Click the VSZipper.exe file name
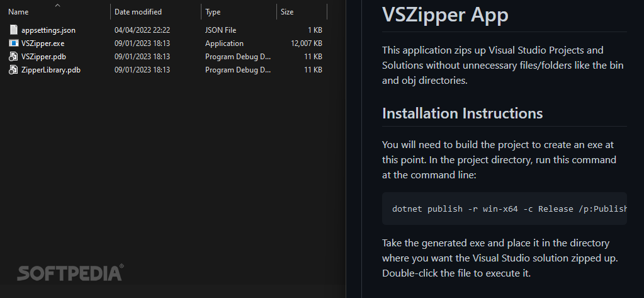Screen dimensions: 644x298 tap(43, 43)
